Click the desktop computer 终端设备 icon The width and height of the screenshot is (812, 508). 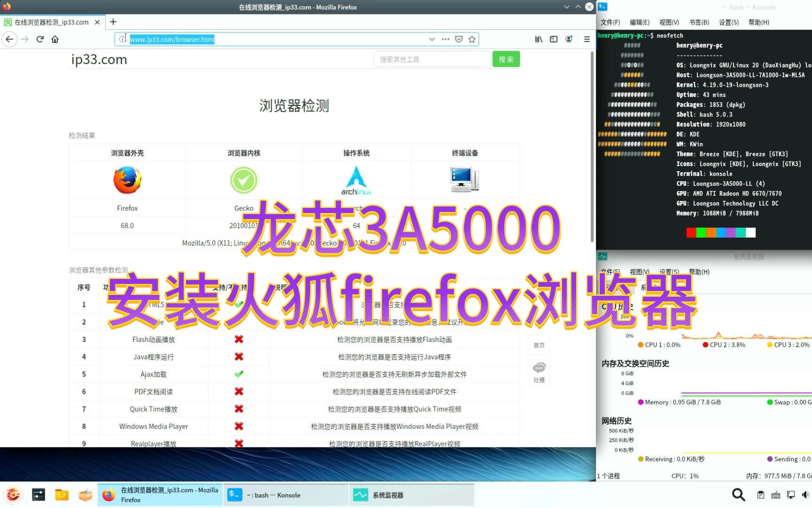tap(465, 179)
